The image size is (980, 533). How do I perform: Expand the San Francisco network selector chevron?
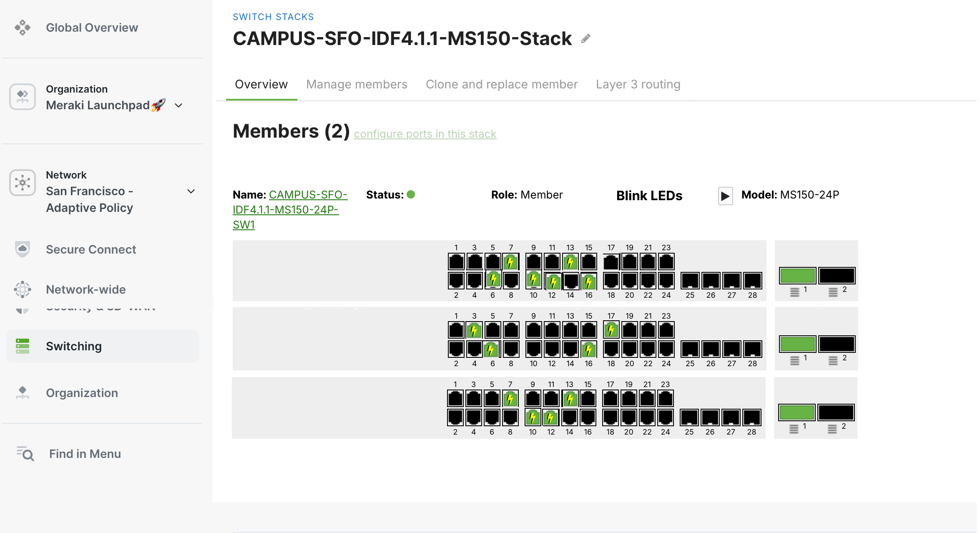191,191
